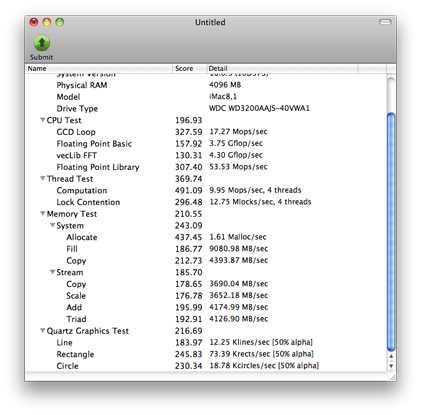Sort by the Score column header

pyautogui.click(x=190, y=68)
